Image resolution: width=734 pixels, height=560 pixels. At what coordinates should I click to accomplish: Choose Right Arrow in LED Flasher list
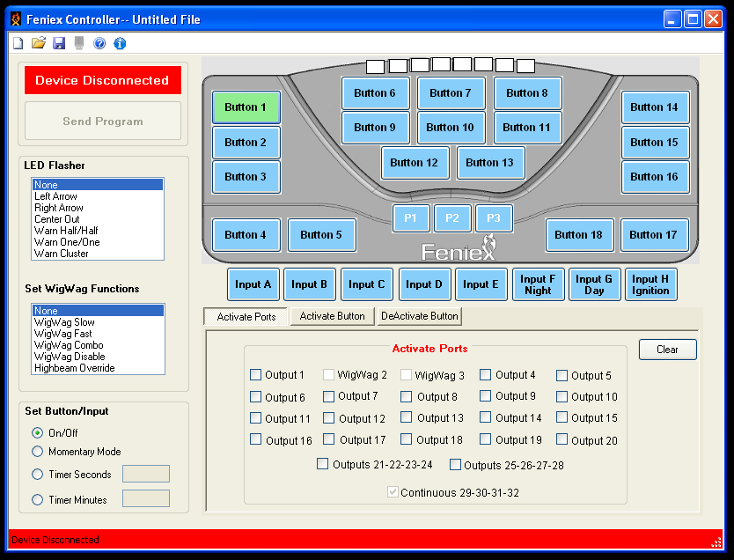(x=98, y=208)
